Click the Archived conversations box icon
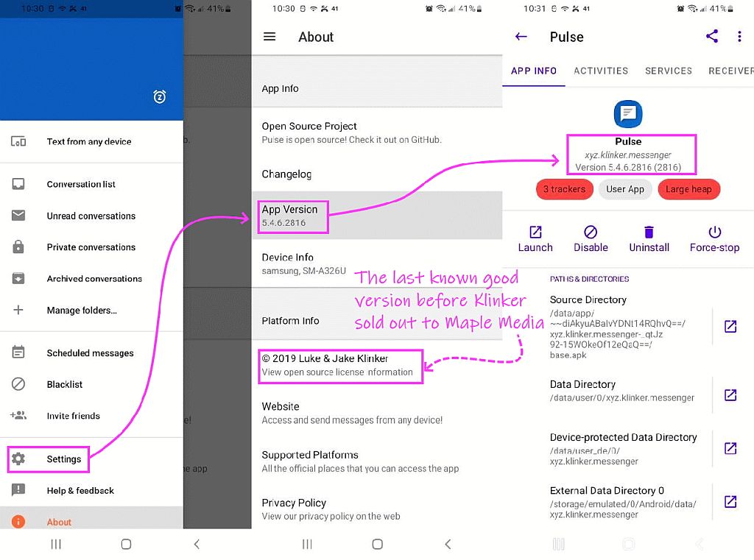Viewport: 754px width, 560px height. [x=18, y=278]
